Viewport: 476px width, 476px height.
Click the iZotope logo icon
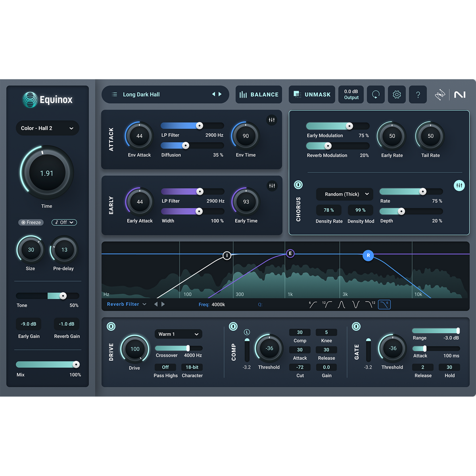(x=440, y=94)
